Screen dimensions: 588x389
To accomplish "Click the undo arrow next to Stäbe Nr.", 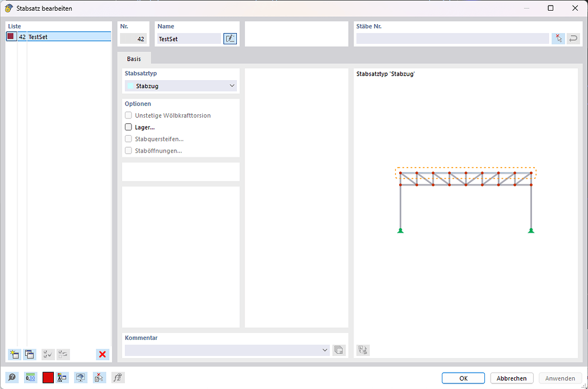I will 573,38.
